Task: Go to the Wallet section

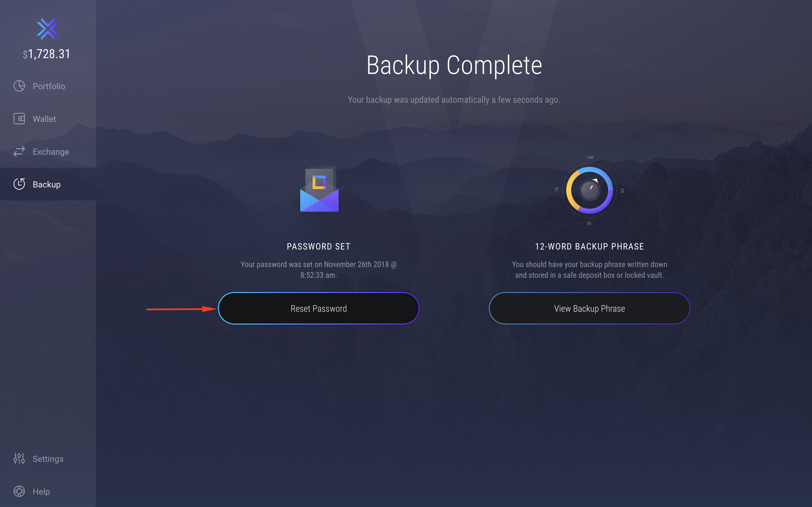Action: click(44, 119)
